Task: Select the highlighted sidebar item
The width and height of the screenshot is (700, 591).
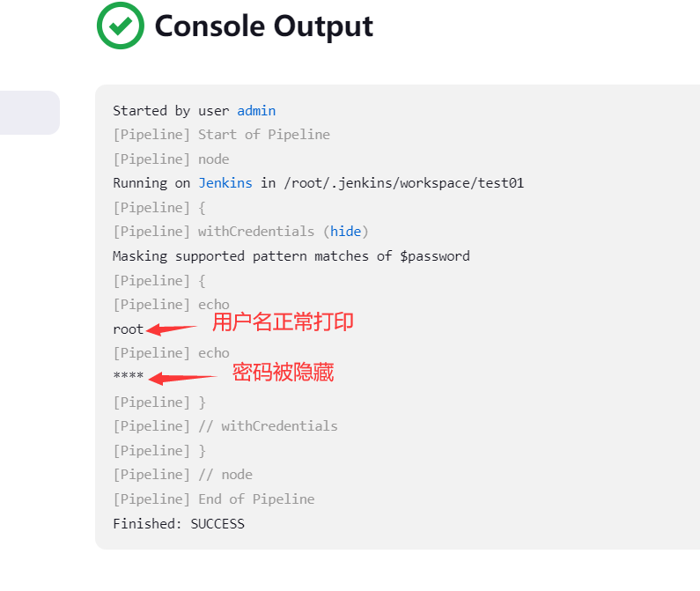Action: 29,113
